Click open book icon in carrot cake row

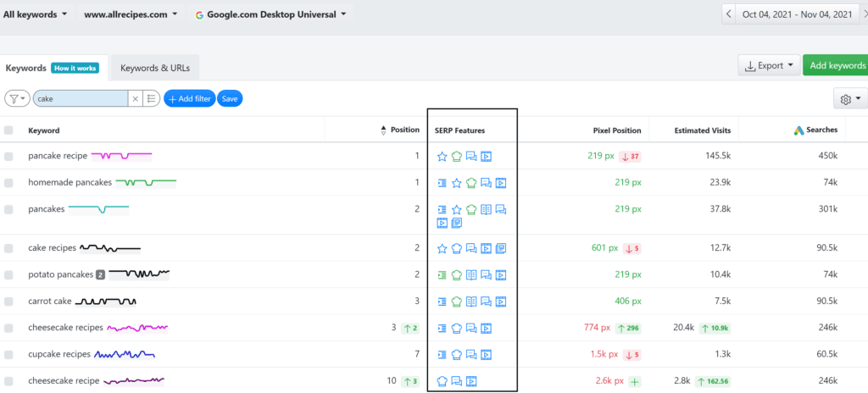click(471, 302)
